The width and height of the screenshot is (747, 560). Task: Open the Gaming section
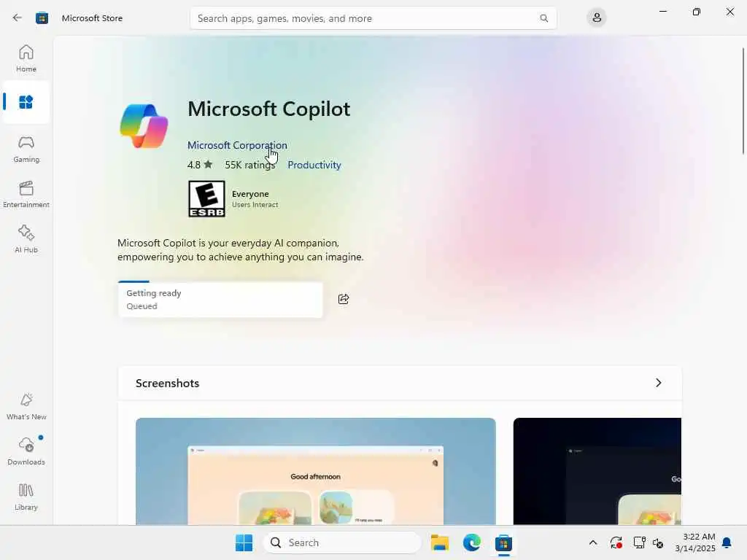26,149
